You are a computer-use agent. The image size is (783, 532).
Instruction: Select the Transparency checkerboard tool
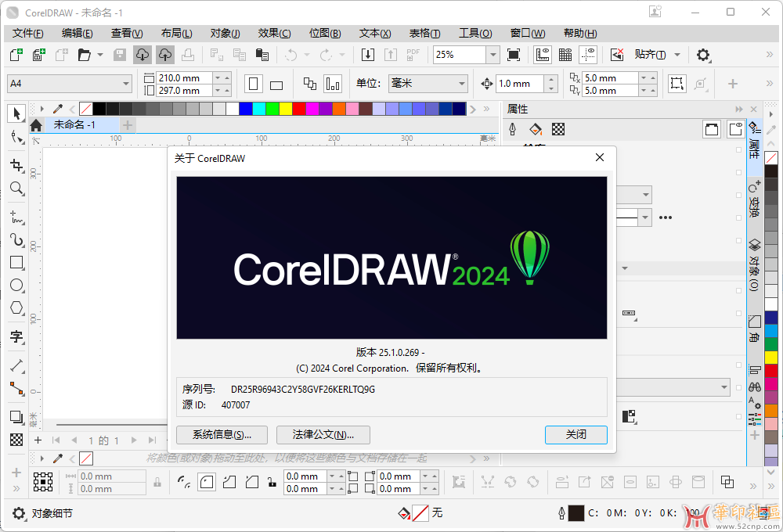pos(16,440)
